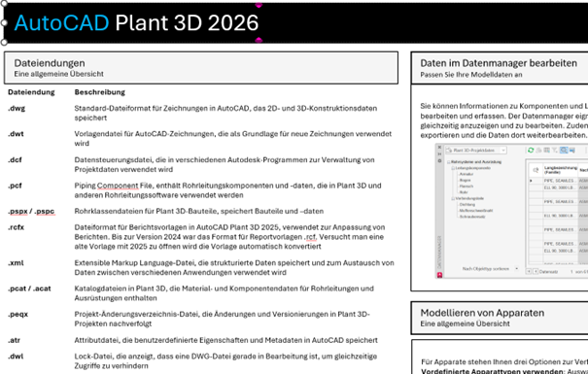The image size is (588, 374).
Task: Click the .pcf file extension entry
Action: coord(15,186)
